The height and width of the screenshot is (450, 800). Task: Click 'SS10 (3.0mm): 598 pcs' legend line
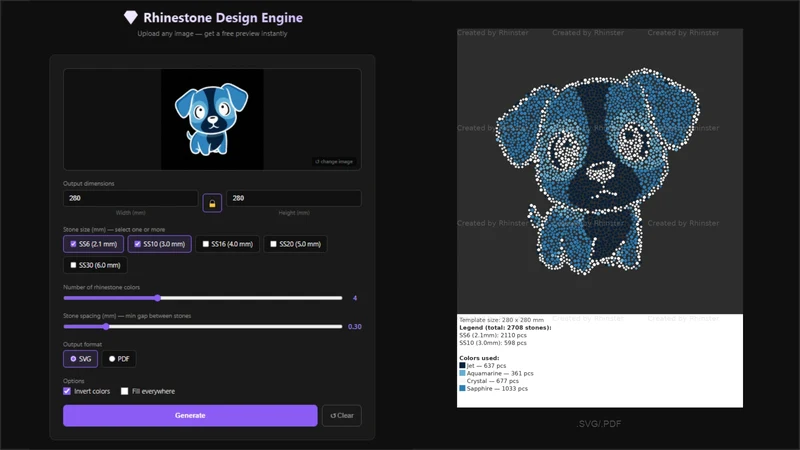click(x=493, y=343)
